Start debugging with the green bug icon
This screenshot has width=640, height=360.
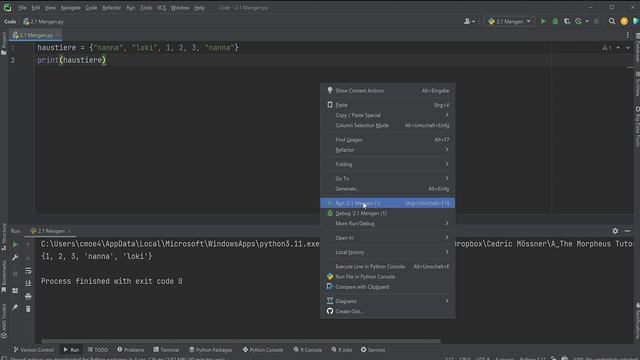coord(555,21)
